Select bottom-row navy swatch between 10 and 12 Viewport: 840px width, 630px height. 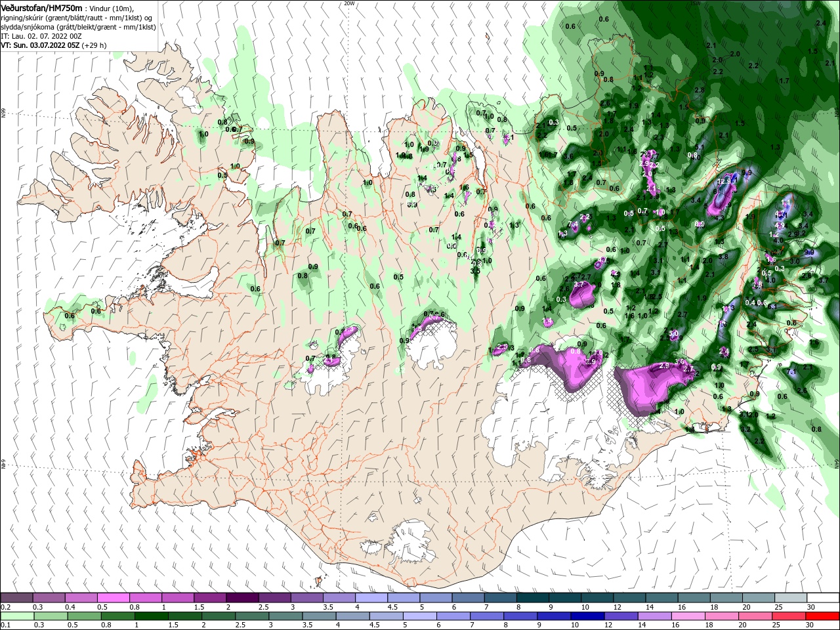pos(588,616)
